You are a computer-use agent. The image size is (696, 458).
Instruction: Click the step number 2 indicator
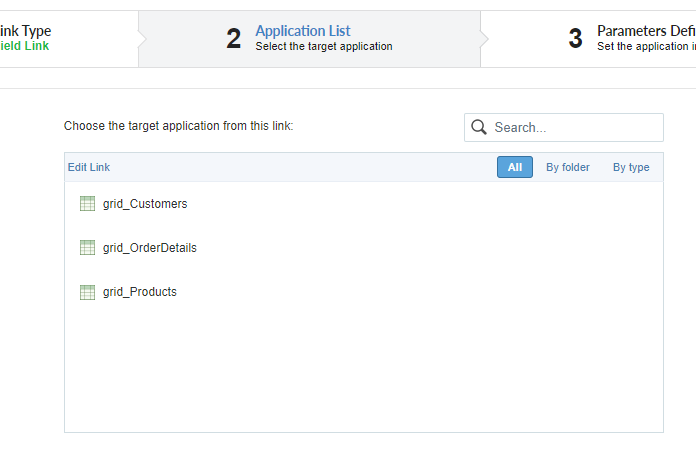click(233, 39)
